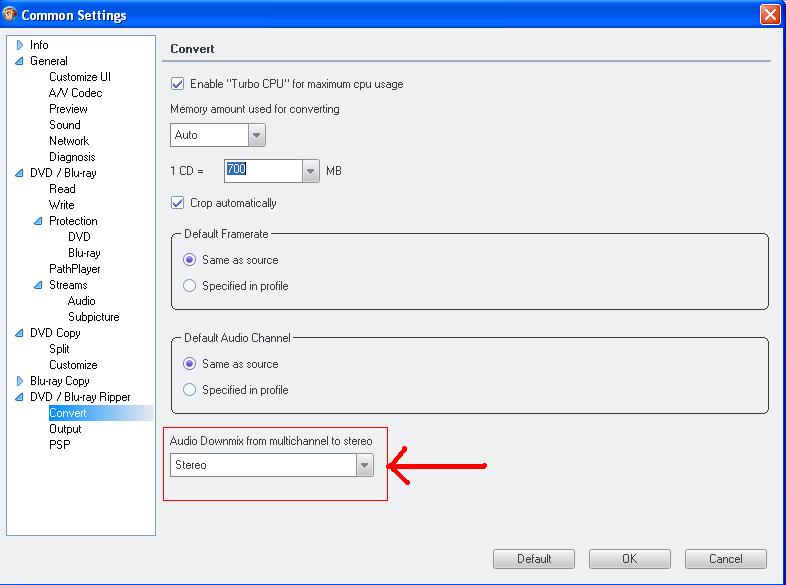Screen dimensions: 786x585
Task: Open the PathPlayer settings page
Action: (x=75, y=269)
